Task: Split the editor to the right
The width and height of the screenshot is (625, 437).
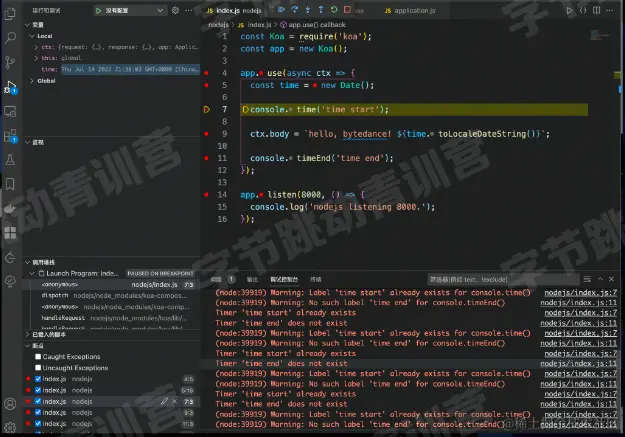Action: tap(596, 10)
